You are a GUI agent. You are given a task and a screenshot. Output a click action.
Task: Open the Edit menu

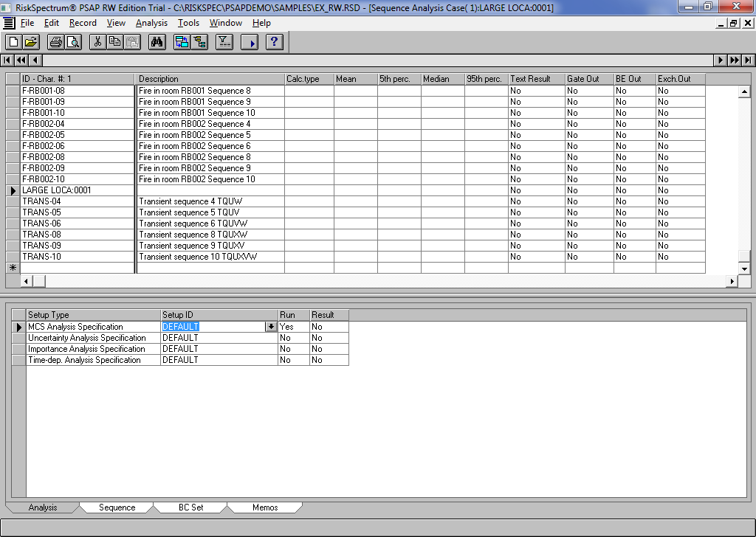coord(51,23)
